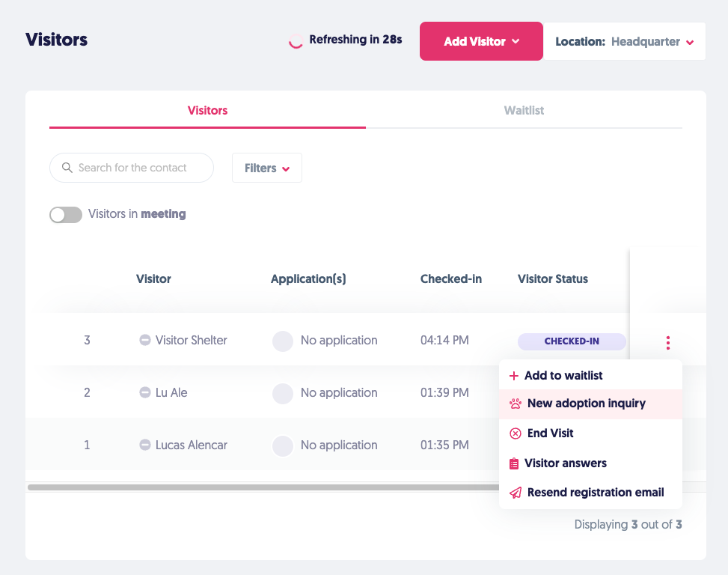Click the horizontal table scrollbar

coord(262,487)
